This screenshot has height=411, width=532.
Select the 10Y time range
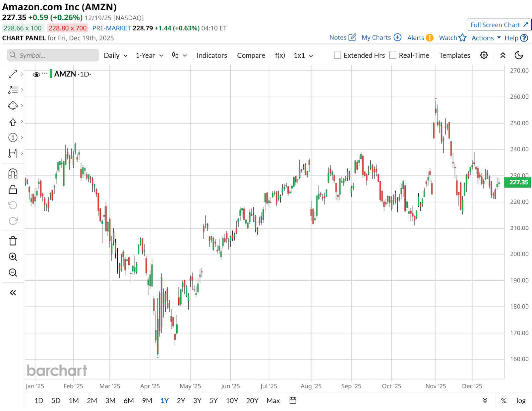[232, 401]
